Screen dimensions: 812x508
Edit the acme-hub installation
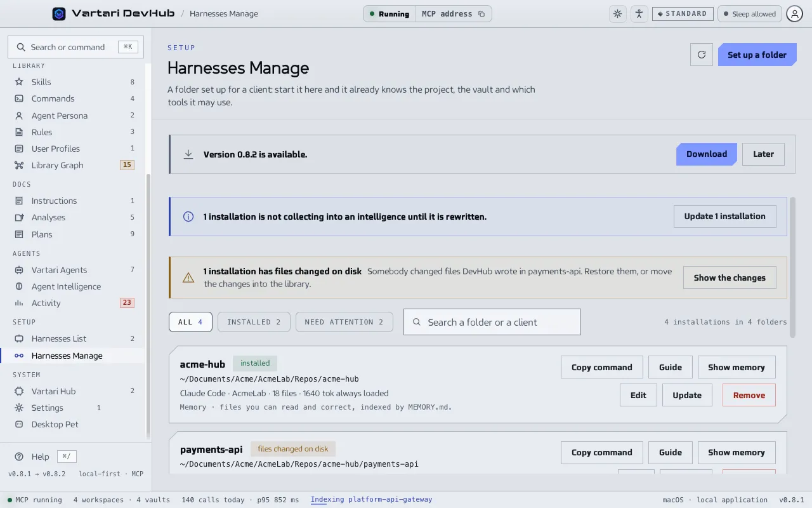638,395
